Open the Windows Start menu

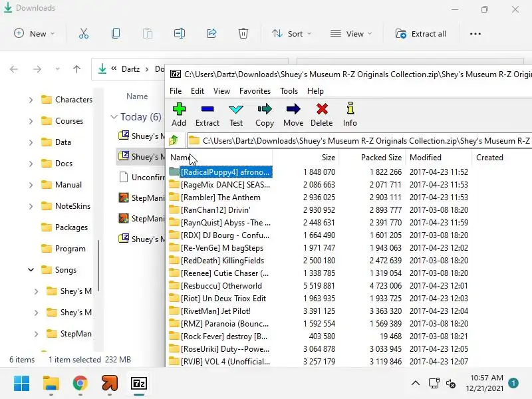coord(21,384)
